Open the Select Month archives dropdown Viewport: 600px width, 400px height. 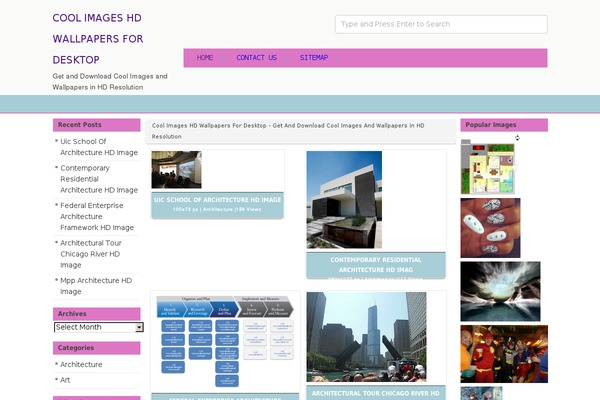(x=99, y=327)
